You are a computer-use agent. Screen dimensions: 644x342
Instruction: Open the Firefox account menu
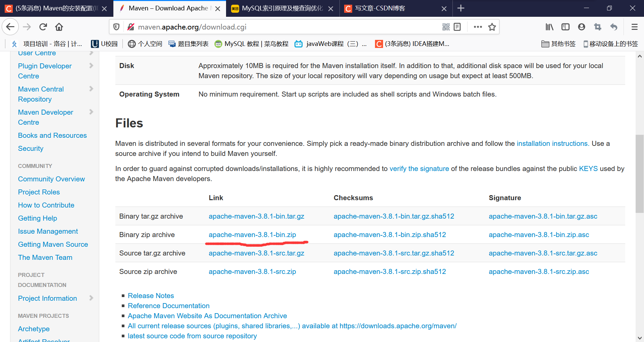(x=582, y=27)
